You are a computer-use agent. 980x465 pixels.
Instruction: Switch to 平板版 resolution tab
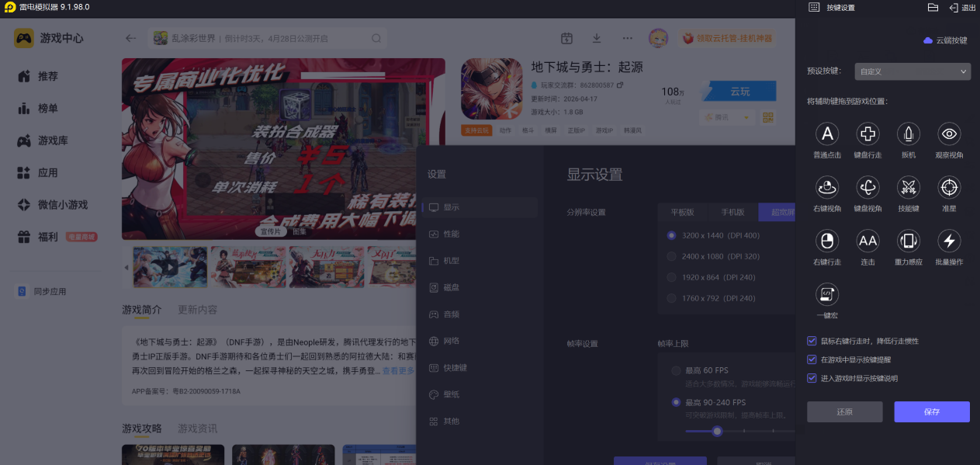(x=683, y=212)
